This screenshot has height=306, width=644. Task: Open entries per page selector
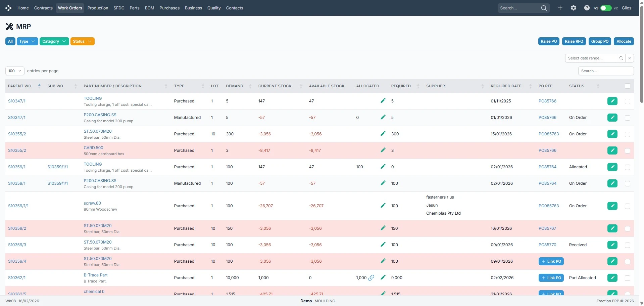click(15, 71)
